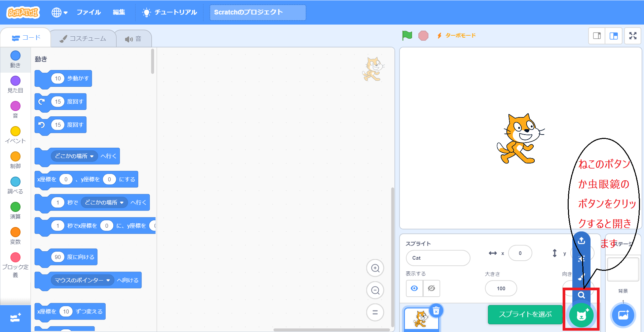This screenshot has width=644, height=332.
Task: Delete the Cat sprite with trash icon
Action: (436, 311)
